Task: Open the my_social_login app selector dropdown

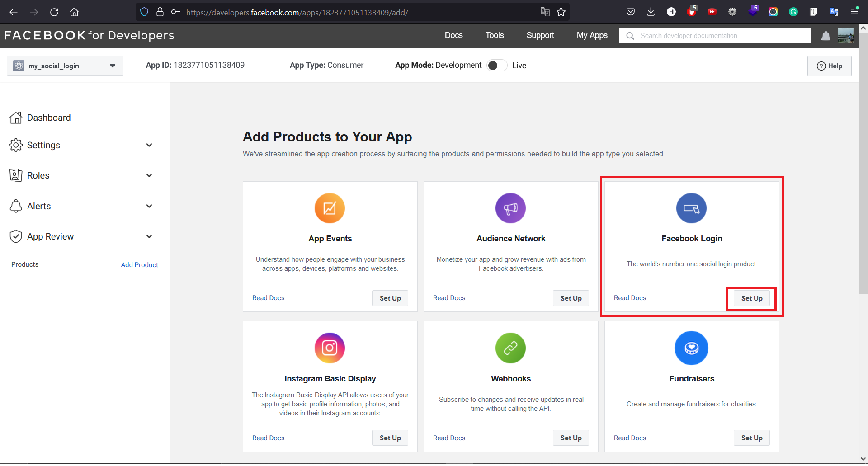Action: tap(65, 66)
